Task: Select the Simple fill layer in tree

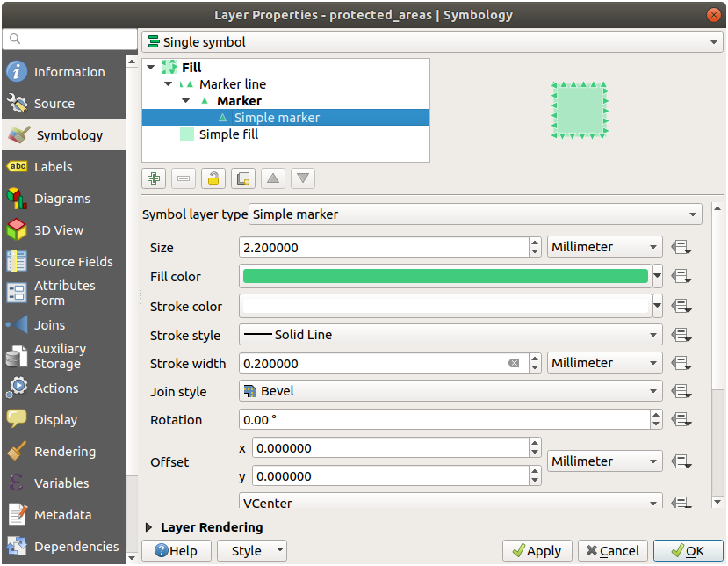Action: (227, 134)
